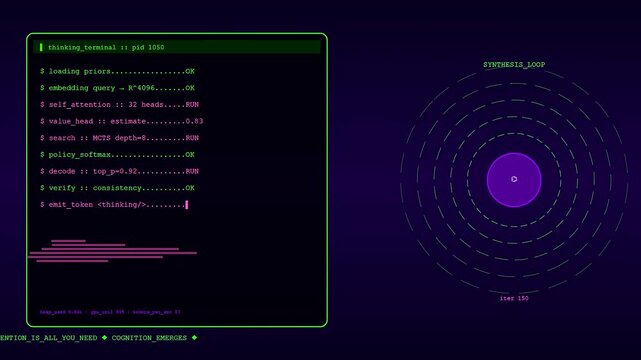
Task: Select the 'emit_token <thinking/>' line
Action: tap(114, 205)
